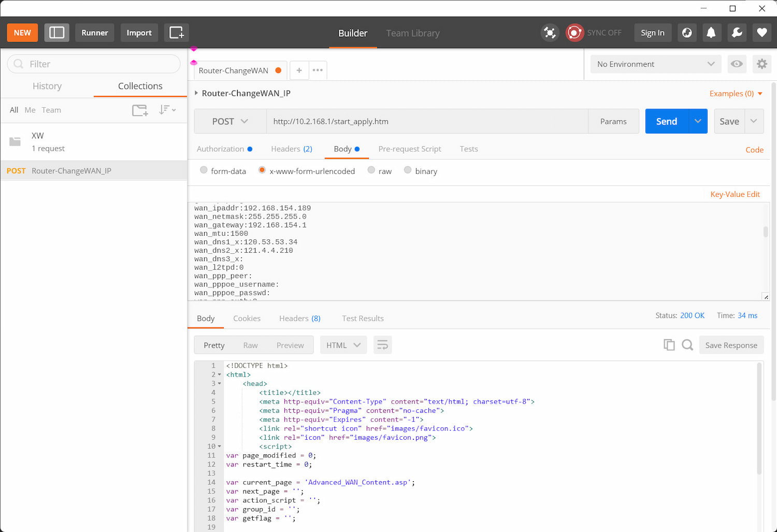Open the HTML format dropdown
Screen dimensions: 777x532
[343, 345]
